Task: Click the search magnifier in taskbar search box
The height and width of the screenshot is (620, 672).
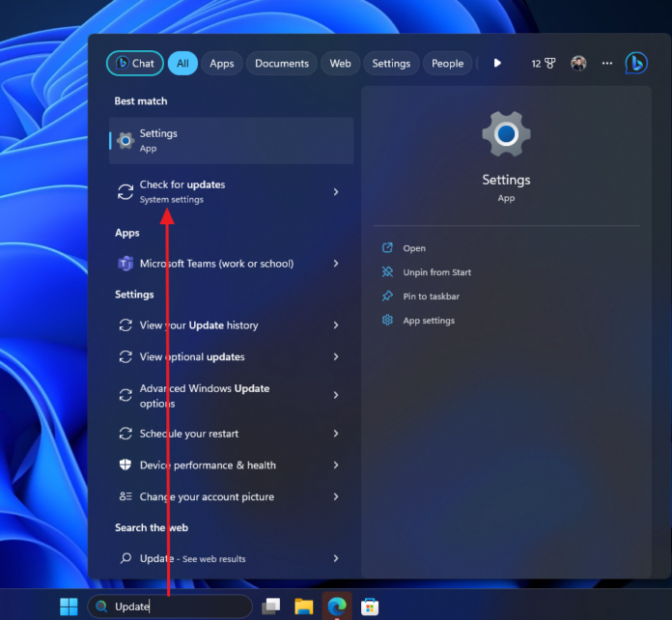Action: 101,606
